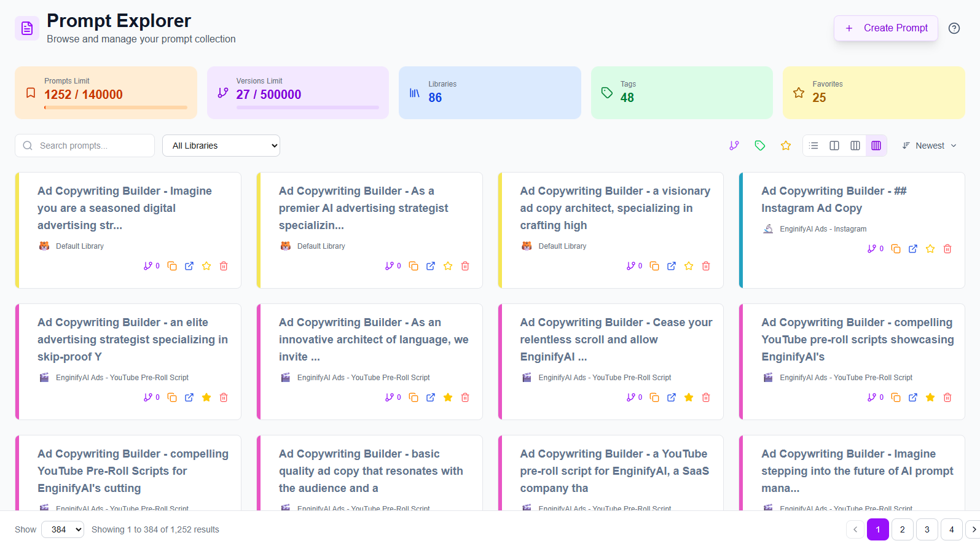980x546 pixels.
Task: Open the Show 384 page size dropdown
Action: (x=63, y=529)
